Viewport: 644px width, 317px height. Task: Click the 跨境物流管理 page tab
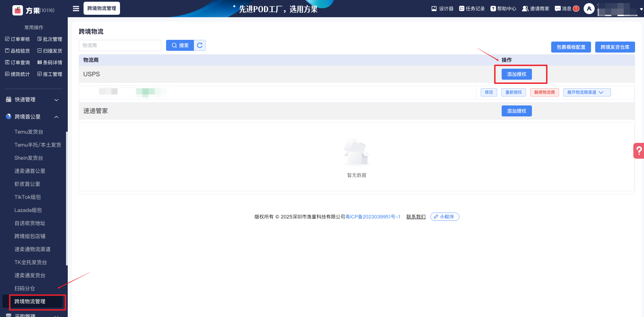point(102,8)
